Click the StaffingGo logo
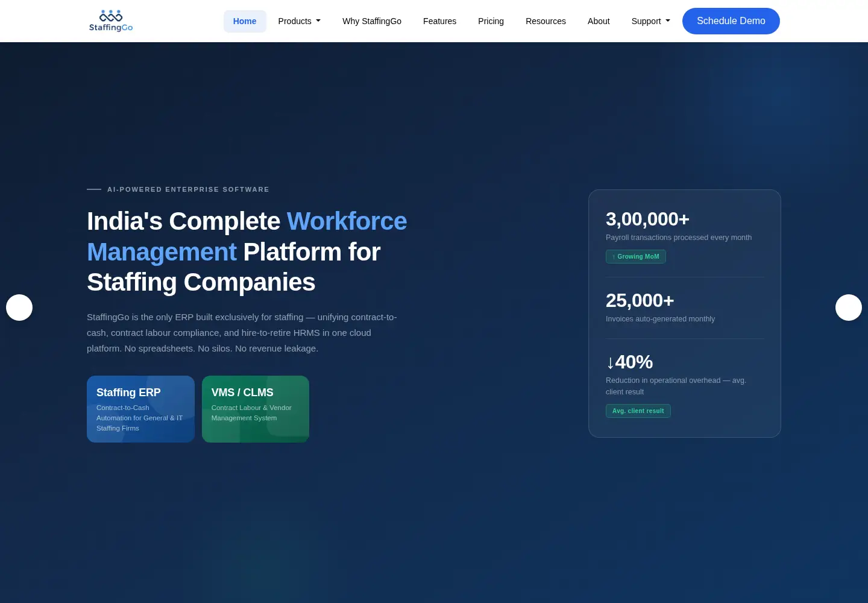The width and height of the screenshot is (868, 603). (111, 21)
